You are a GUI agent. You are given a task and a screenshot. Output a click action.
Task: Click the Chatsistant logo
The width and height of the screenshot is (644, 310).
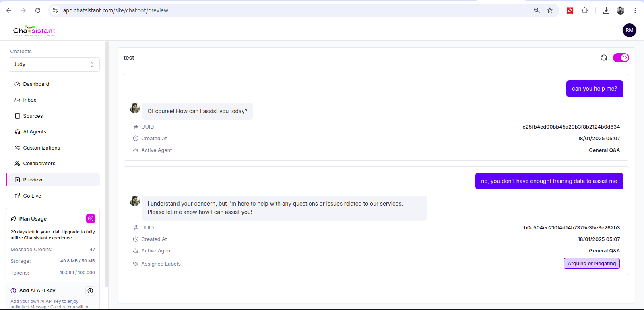point(34,30)
